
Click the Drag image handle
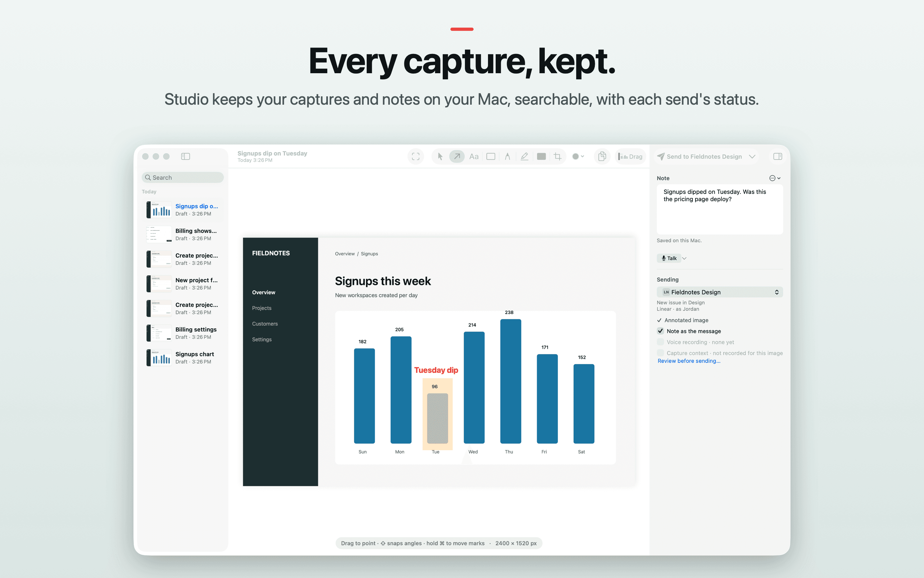[630, 156]
